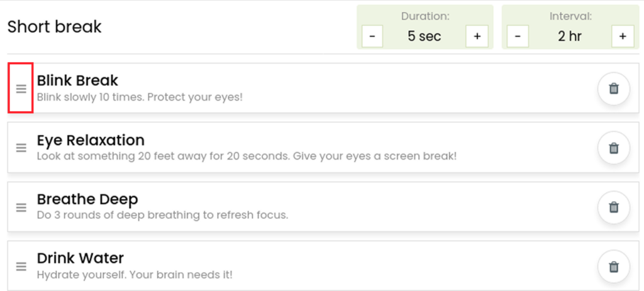644x291 pixels.
Task: Remove the Drink Water break
Action: click(614, 266)
